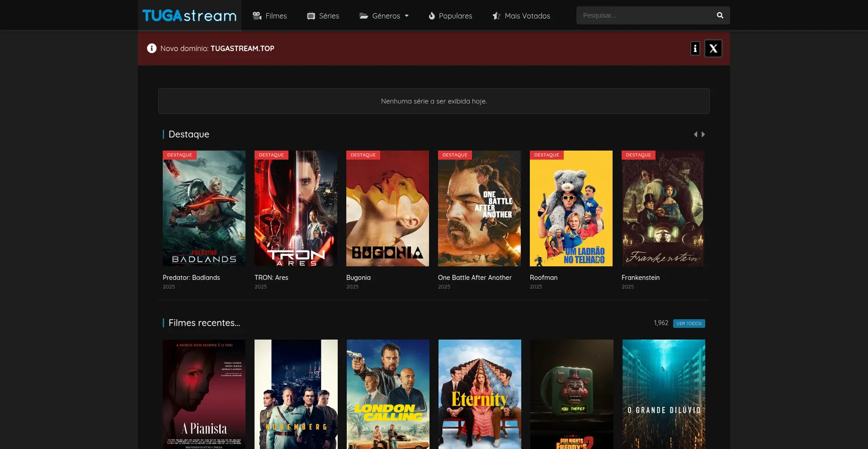Open the Séries menu item

coord(323,16)
